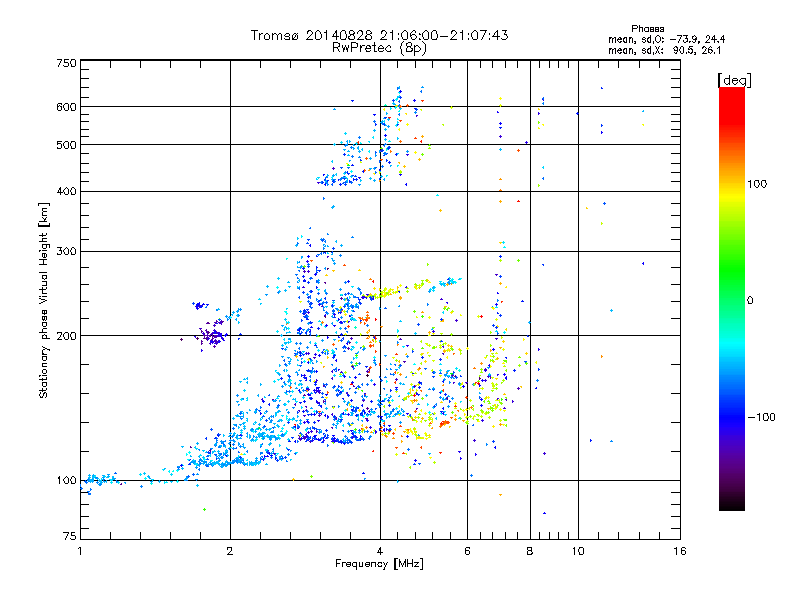The width and height of the screenshot is (800, 600).
Task: Click the colorbar tick label '100'
Action: pos(757,184)
